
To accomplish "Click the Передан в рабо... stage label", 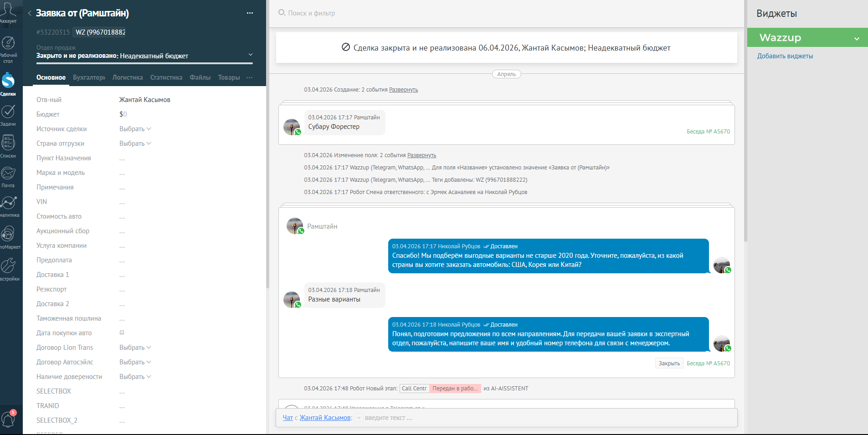I will (455, 389).
